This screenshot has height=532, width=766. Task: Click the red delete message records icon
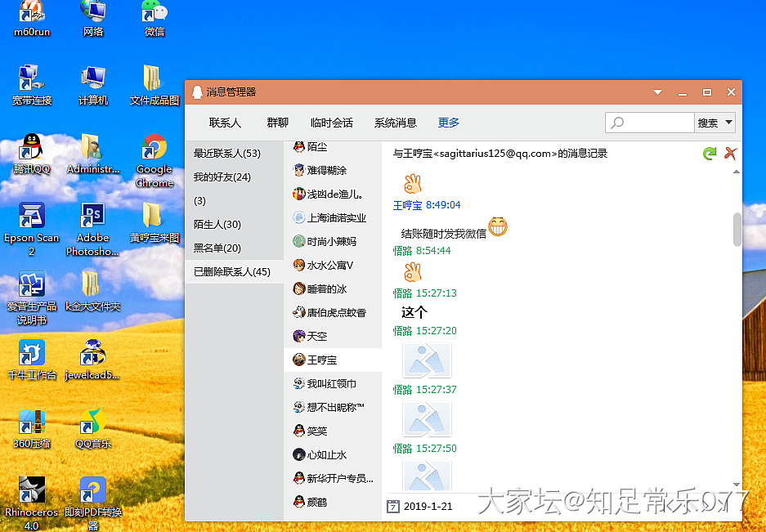coord(730,154)
